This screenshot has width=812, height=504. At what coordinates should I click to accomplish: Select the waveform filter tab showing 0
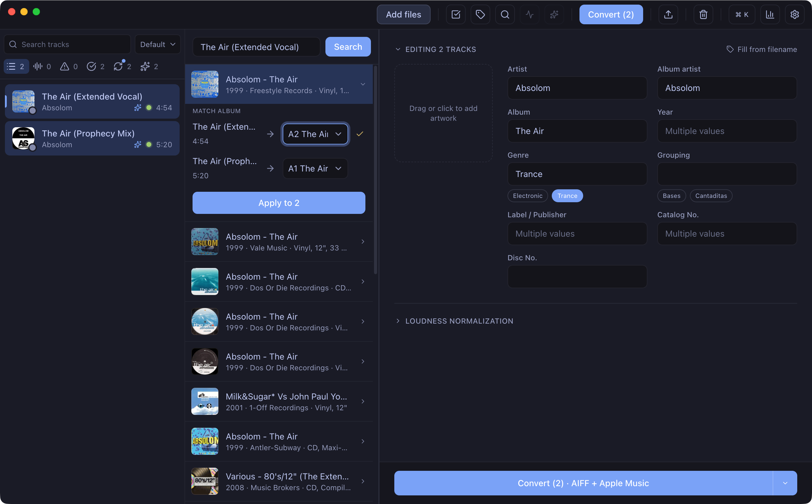(x=42, y=67)
